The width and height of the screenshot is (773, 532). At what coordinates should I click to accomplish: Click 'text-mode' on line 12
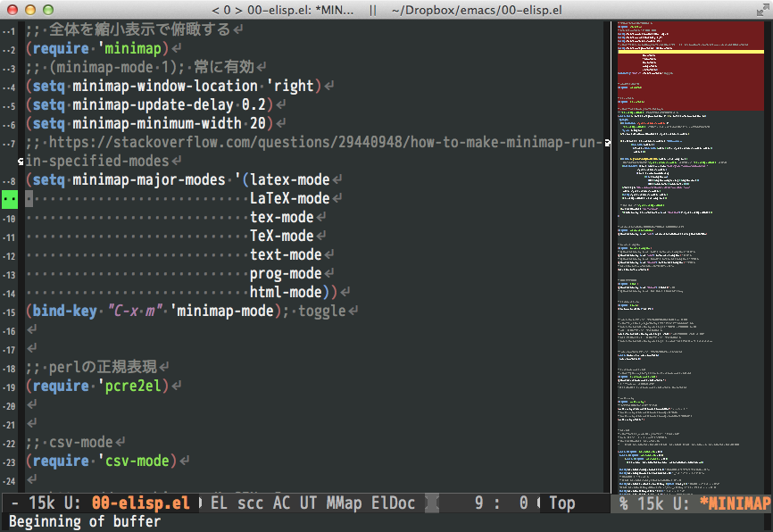286,255
